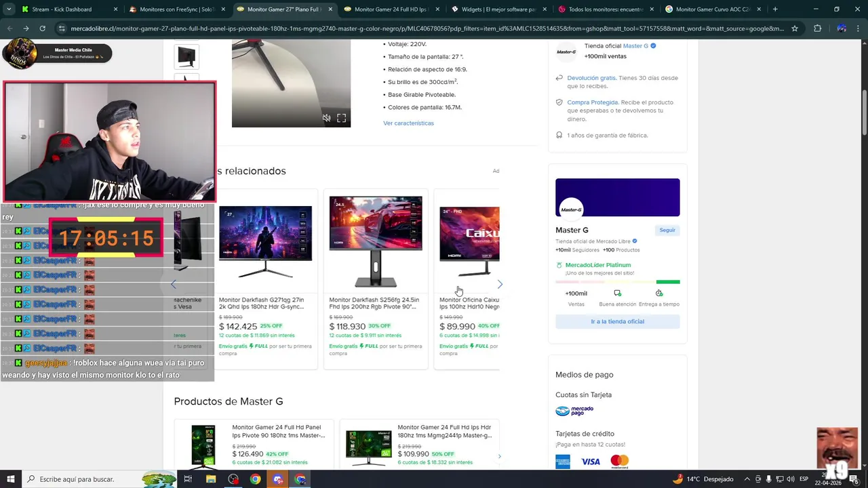Open the Monitor Oficina Caixun product image
This screenshot has height=488, width=868.
[469, 243]
